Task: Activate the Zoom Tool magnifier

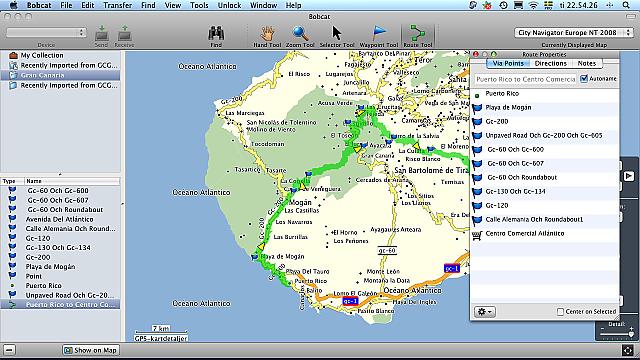Action: (300, 33)
